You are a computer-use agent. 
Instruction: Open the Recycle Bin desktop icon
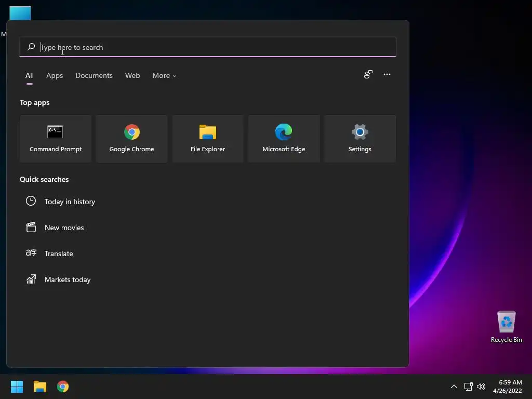click(x=506, y=327)
